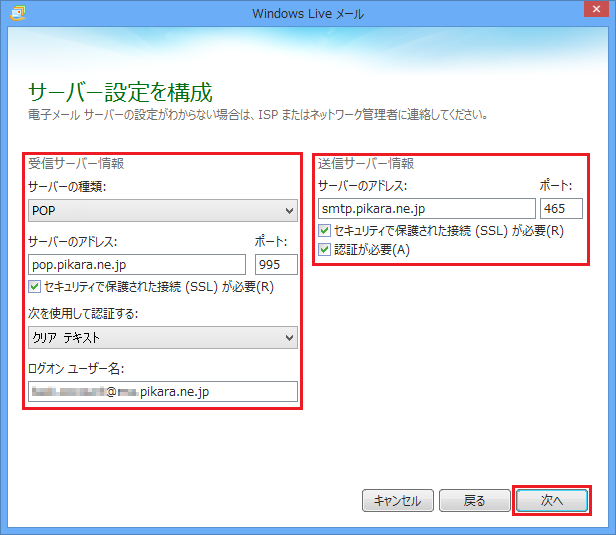
Task: Toggle incoming server SSL required checkbox
Action: pos(35,287)
